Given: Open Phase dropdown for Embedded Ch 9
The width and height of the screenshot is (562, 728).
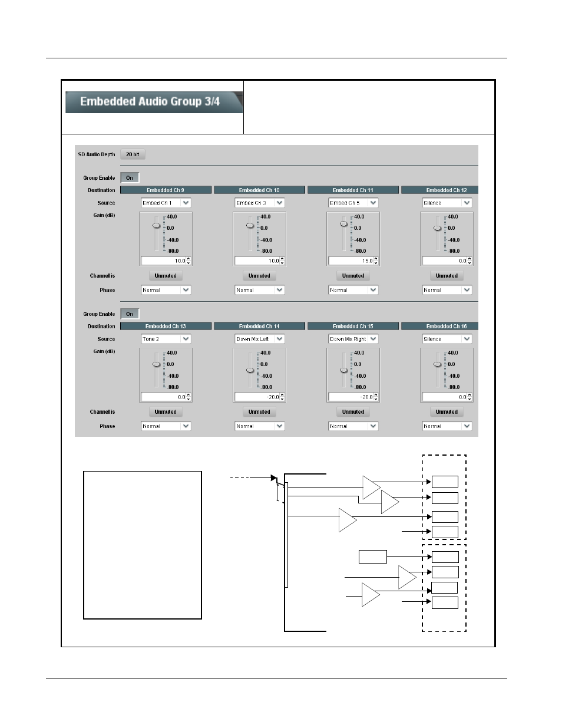Looking at the screenshot, I should pyautogui.click(x=166, y=290).
